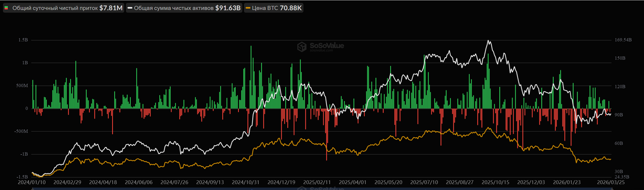Click the white line legend marker
The width and height of the screenshot is (644, 190).
(130, 8)
